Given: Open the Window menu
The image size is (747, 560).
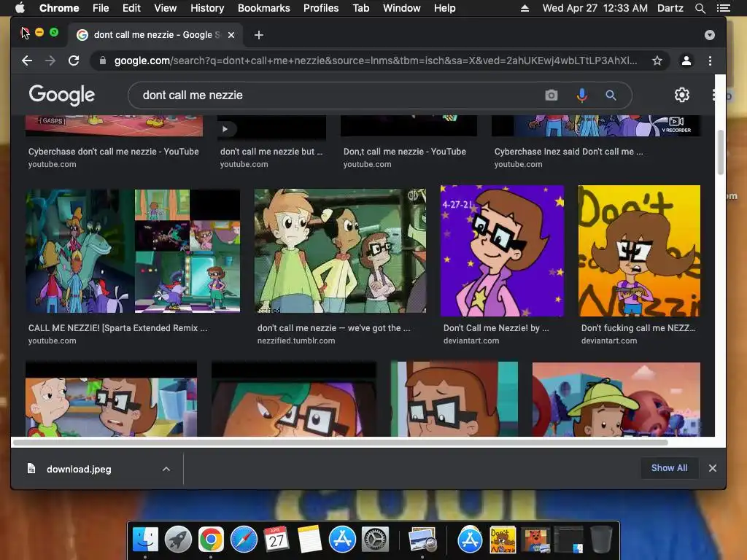Looking at the screenshot, I should (402, 7).
